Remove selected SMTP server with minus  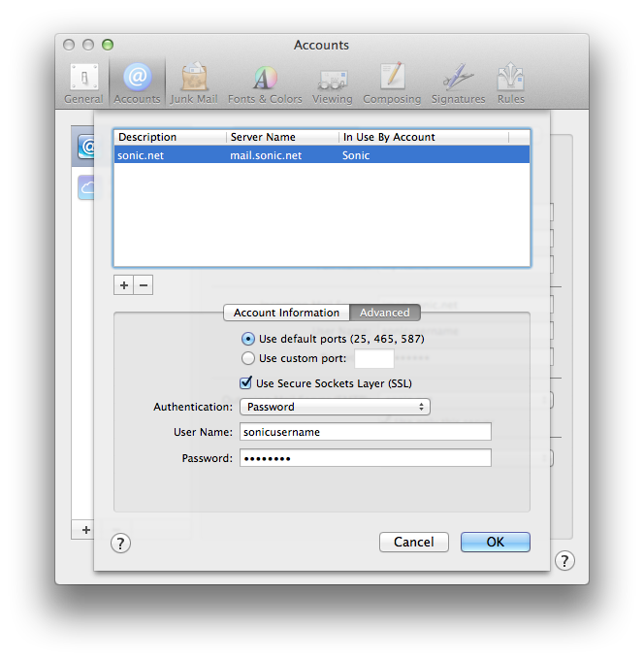(144, 285)
